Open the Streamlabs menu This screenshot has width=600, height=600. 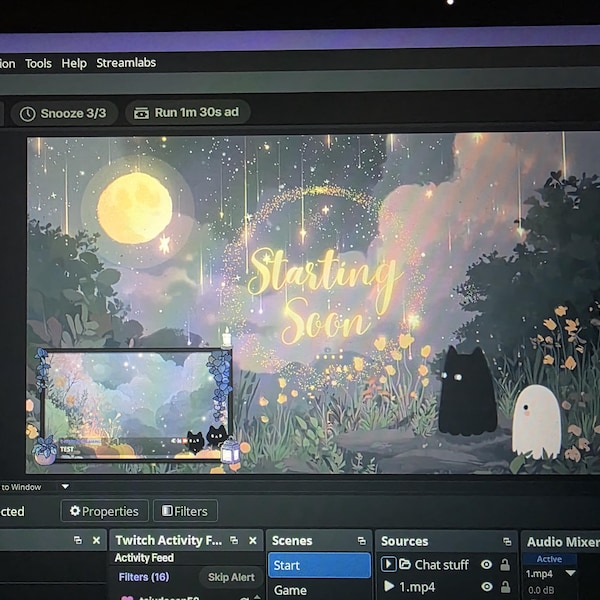[126, 63]
